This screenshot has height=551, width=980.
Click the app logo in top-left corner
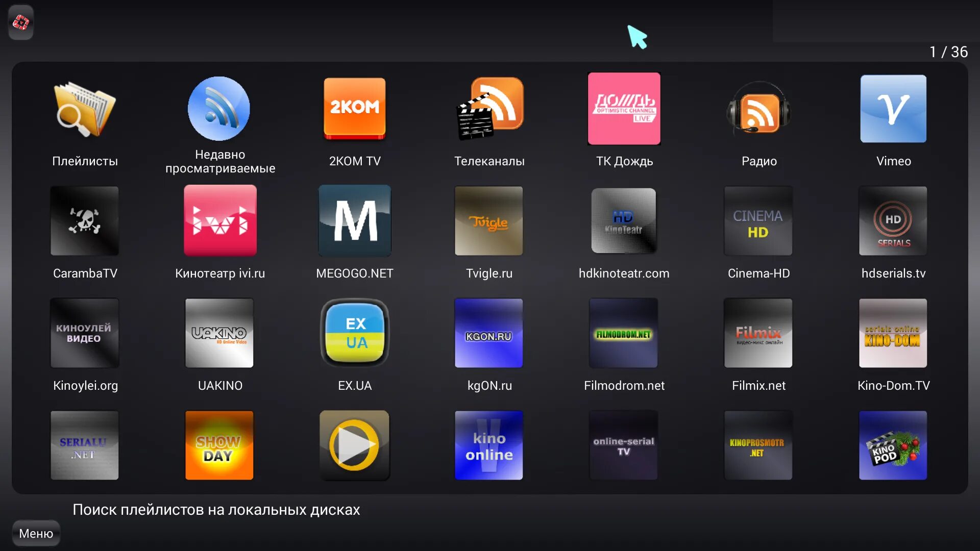tap(21, 22)
